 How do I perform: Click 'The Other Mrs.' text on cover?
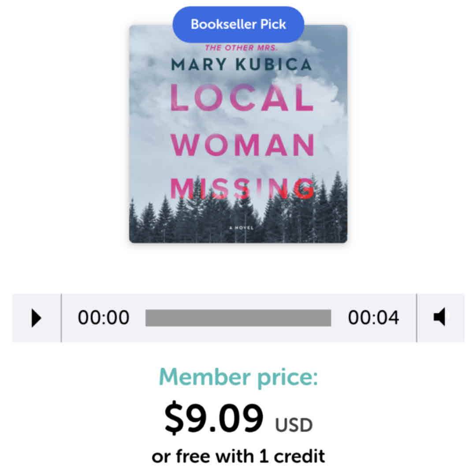coord(242,48)
